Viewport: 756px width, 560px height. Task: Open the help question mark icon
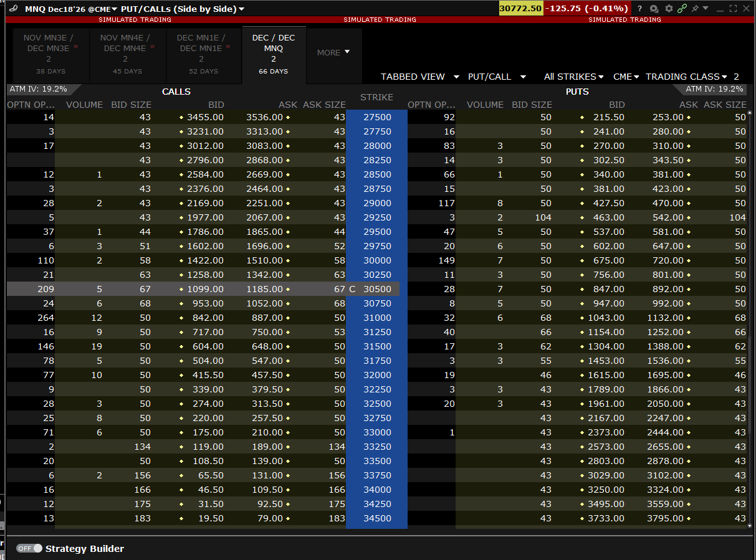coord(639,9)
